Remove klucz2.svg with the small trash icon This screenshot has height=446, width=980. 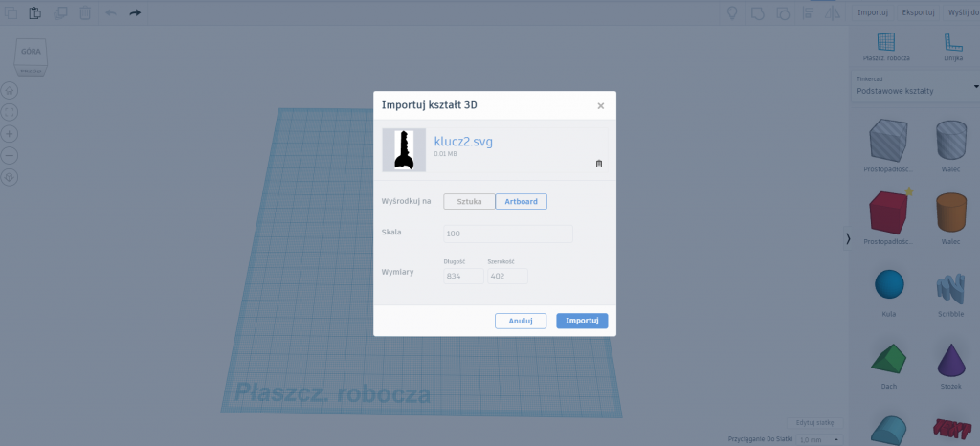[599, 164]
